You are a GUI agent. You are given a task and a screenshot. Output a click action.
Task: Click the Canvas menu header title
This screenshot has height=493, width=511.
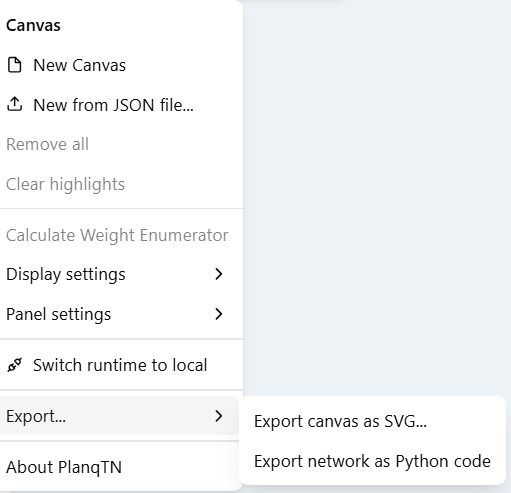tap(33, 25)
